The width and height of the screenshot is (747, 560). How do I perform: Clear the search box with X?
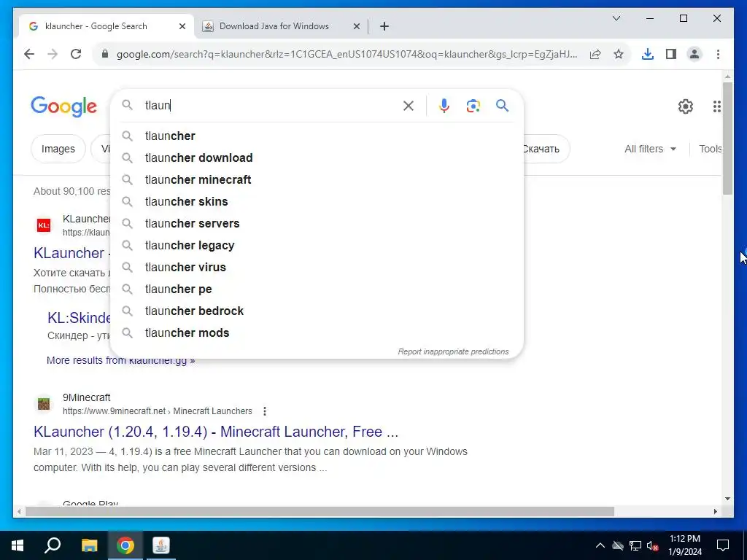point(409,106)
